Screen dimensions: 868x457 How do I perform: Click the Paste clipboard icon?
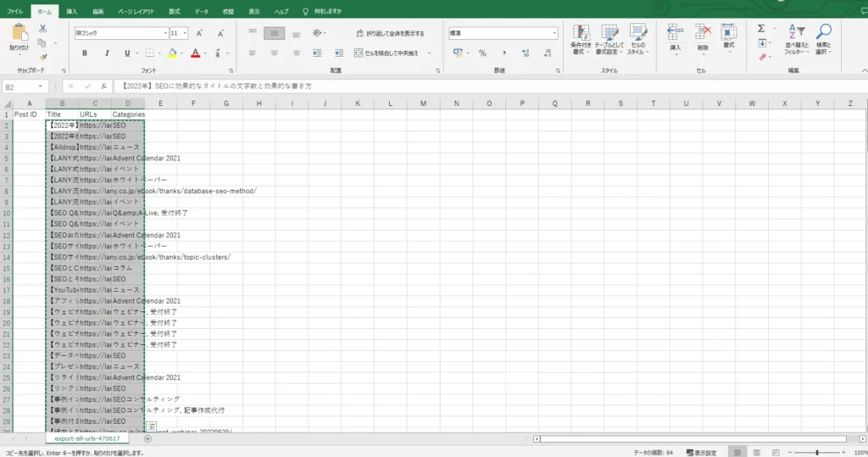[19, 33]
